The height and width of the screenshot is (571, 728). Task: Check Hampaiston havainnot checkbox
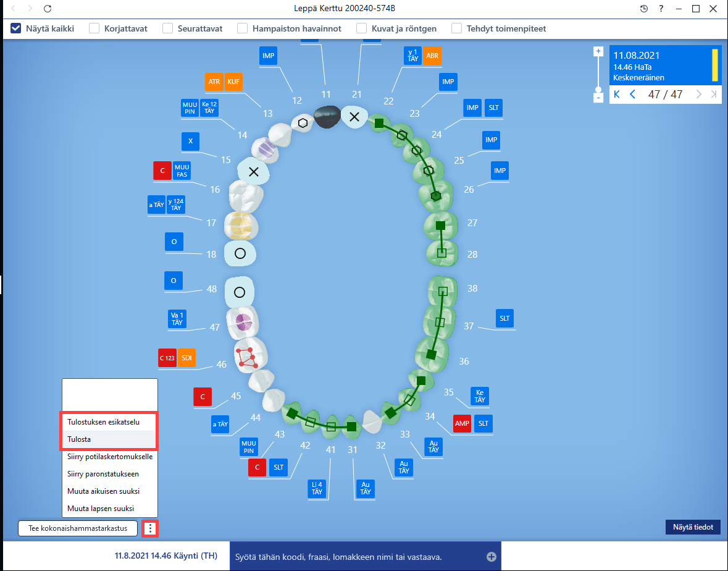pyautogui.click(x=242, y=28)
